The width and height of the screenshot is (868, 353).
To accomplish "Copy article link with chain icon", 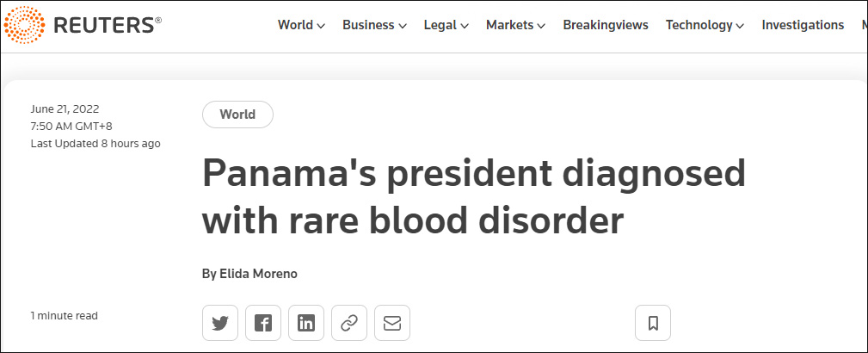I will (x=349, y=323).
